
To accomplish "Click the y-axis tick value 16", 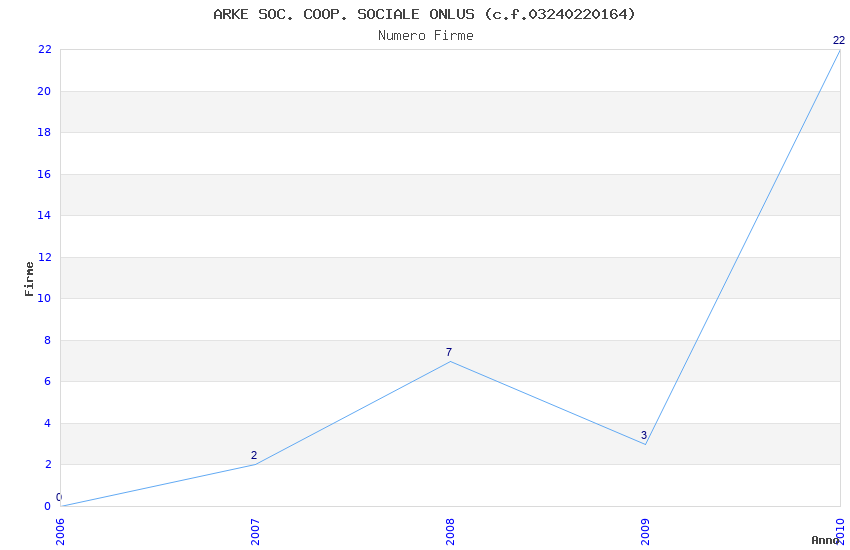I will tap(44, 174).
